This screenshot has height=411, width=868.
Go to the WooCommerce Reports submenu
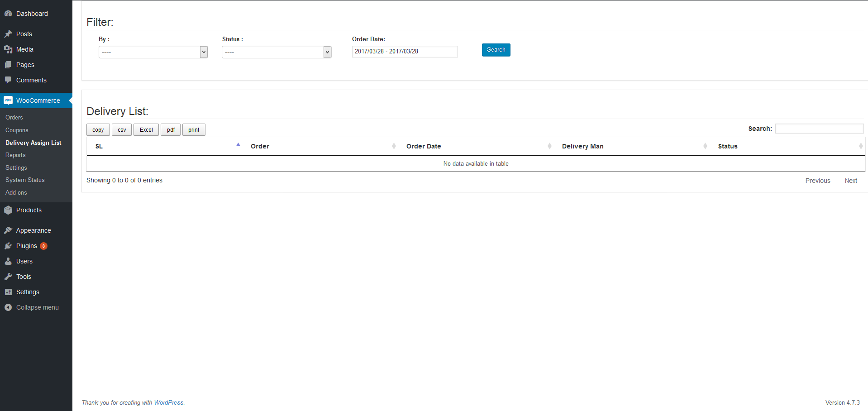[x=15, y=155]
